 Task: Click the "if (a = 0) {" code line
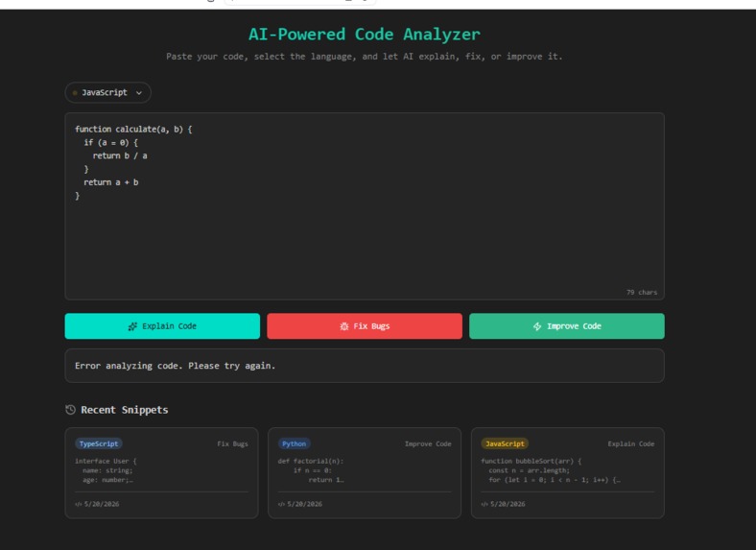111,143
